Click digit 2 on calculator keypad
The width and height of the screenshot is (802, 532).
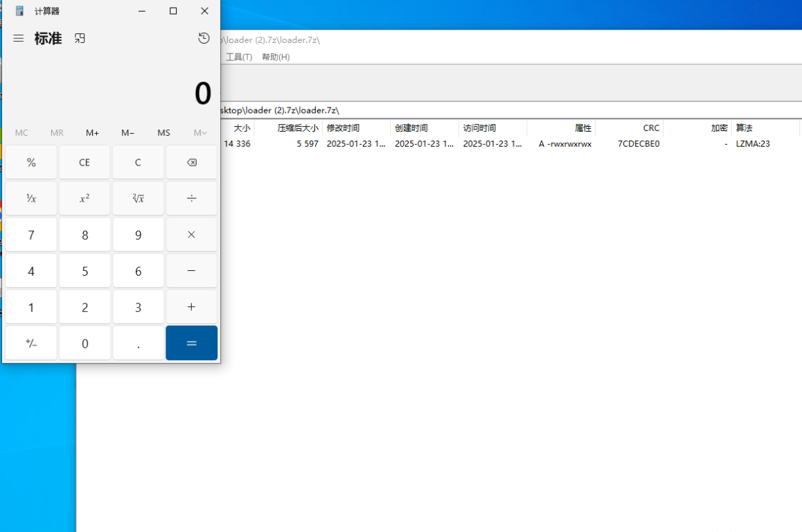(x=85, y=307)
